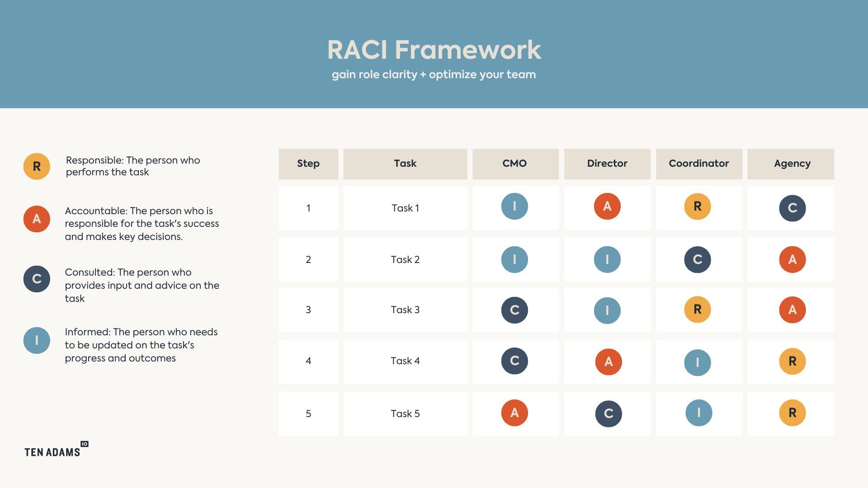Image resolution: width=868 pixels, height=488 pixels.
Task: Click the step number 5 cell
Action: 308,413
